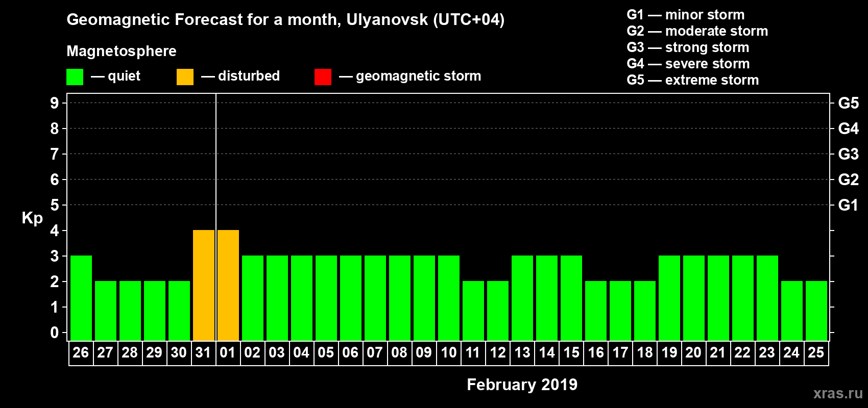Image resolution: width=868 pixels, height=408 pixels.
Task: Click the date label 30
Action: point(179,352)
